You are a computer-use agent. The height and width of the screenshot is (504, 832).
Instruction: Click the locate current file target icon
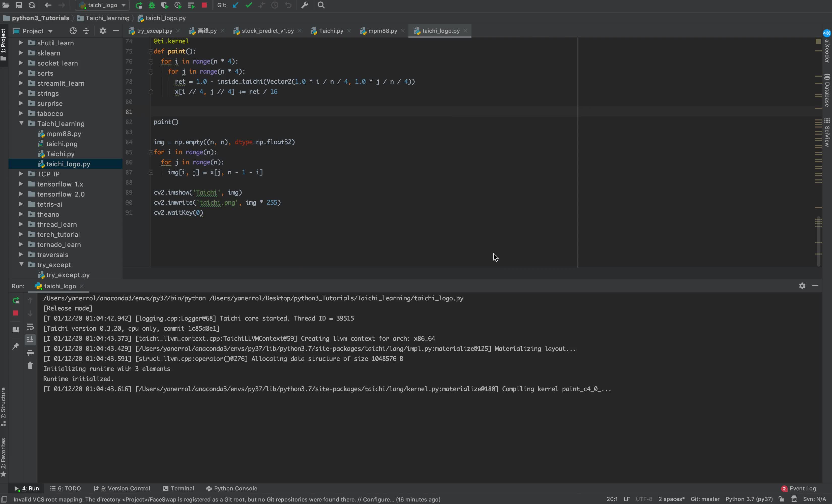(x=73, y=31)
